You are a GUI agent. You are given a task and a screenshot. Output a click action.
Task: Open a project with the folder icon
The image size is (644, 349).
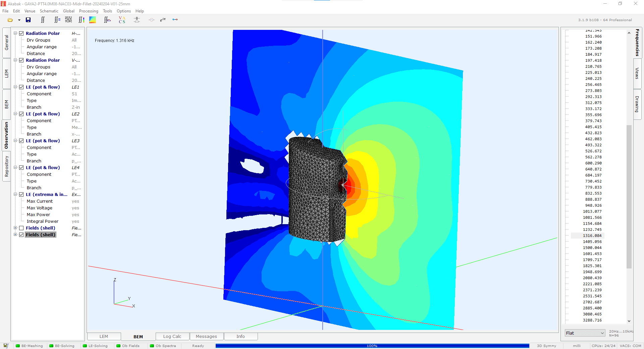point(10,20)
